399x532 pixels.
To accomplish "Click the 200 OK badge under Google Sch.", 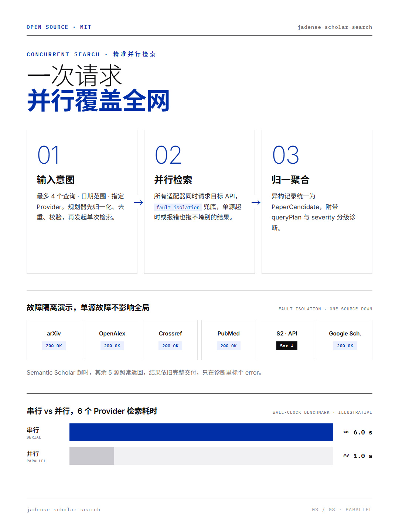I will pyautogui.click(x=345, y=346).
